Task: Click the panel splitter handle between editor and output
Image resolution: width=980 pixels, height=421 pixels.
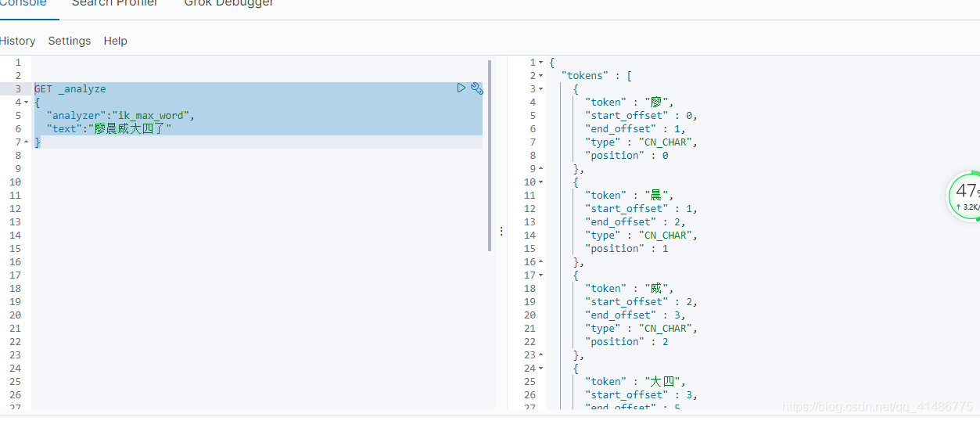Action: point(501,232)
